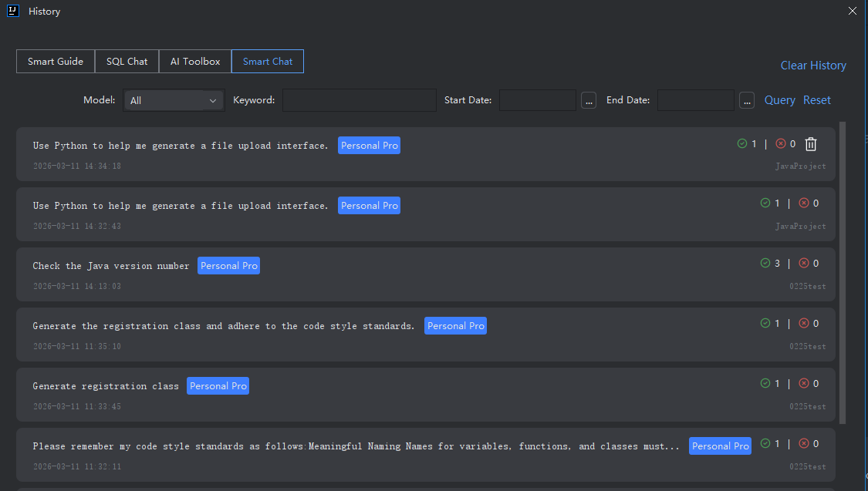Screen dimensions: 868x491
Task: Switch to the SQL Chat tab
Action: (x=127, y=62)
